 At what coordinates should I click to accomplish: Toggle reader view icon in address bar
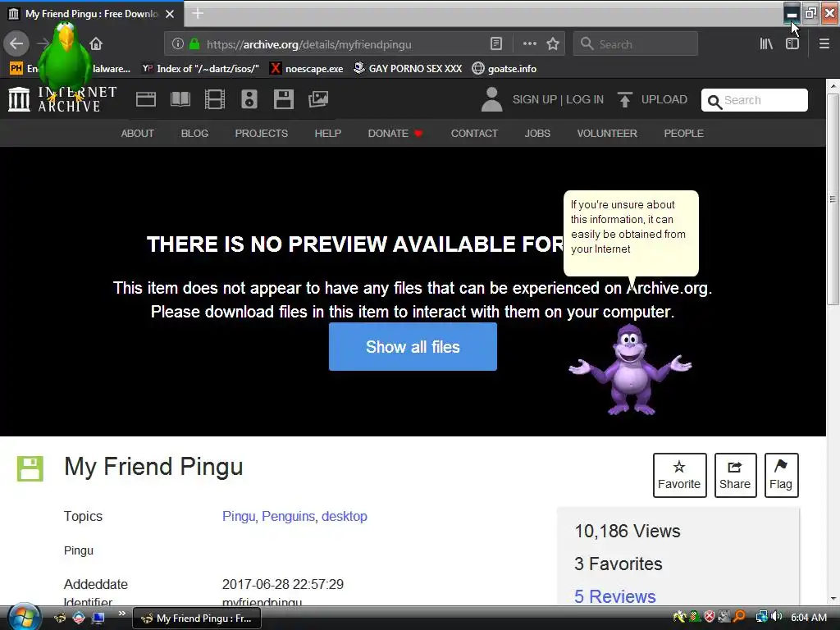[496, 44]
